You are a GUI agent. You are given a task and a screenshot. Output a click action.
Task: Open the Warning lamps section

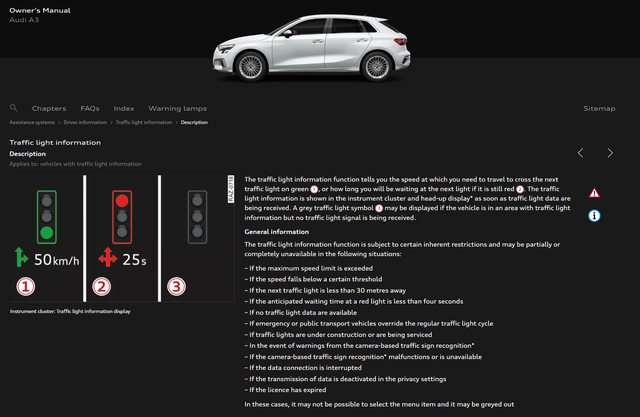177,108
